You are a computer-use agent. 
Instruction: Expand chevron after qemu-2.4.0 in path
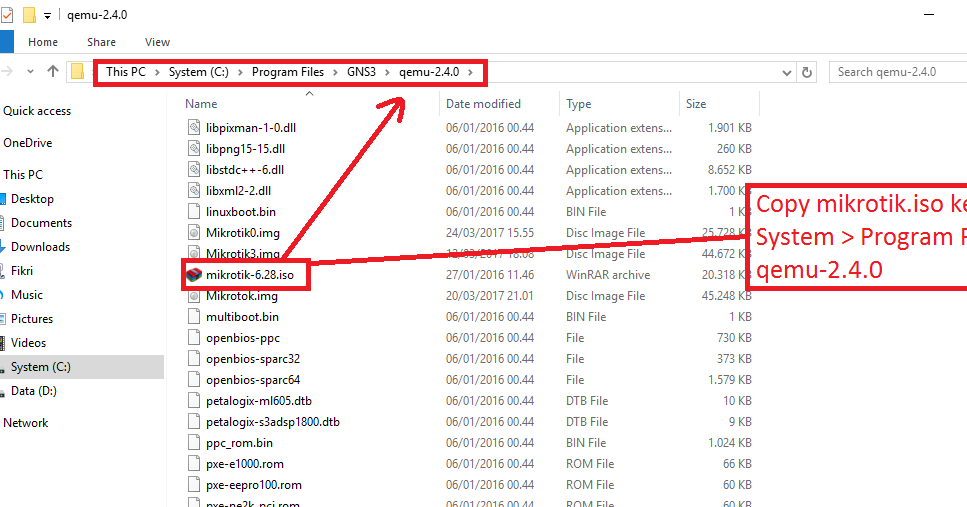pyautogui.click(x=471, y=73)
